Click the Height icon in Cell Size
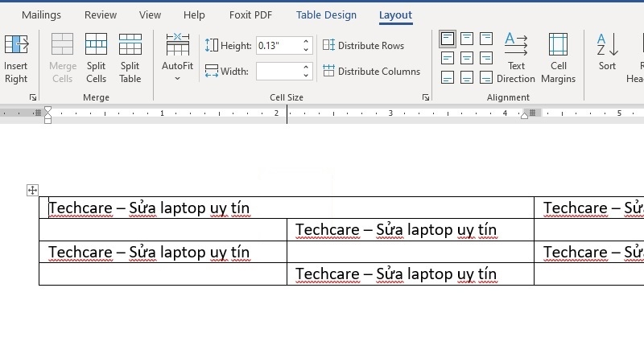The height and width of the screenshot is (362, 644). tap(212, 45)
